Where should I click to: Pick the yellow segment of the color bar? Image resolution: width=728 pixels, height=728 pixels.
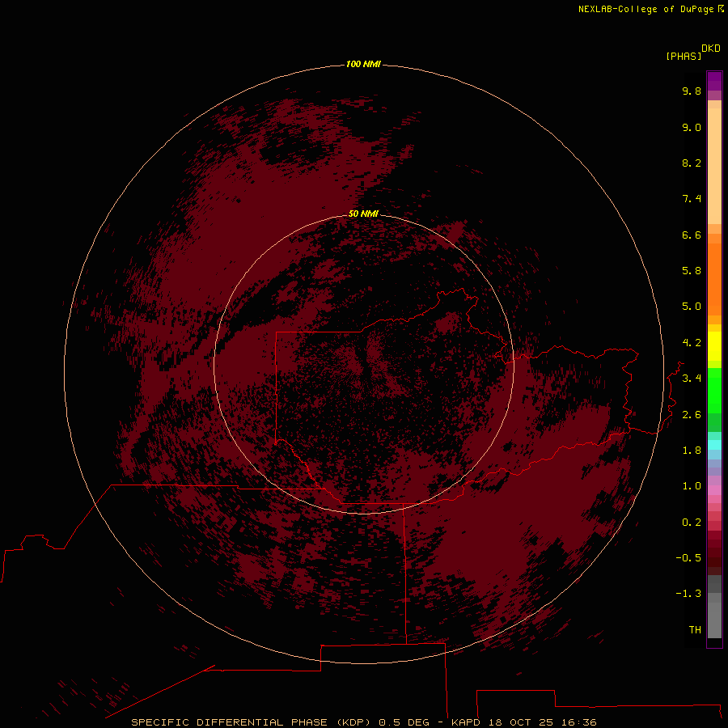(714, 346)
